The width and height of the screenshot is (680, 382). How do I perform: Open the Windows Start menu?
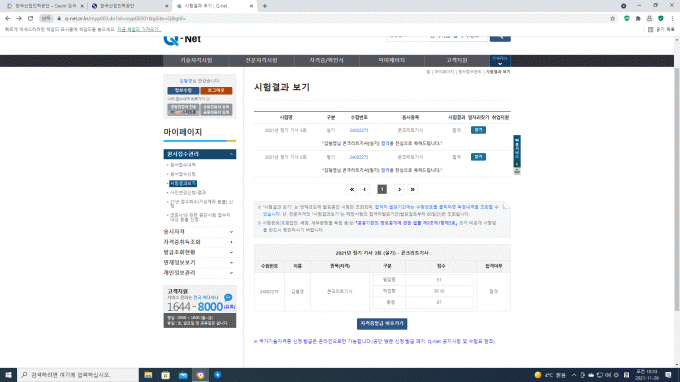[8, 375]
